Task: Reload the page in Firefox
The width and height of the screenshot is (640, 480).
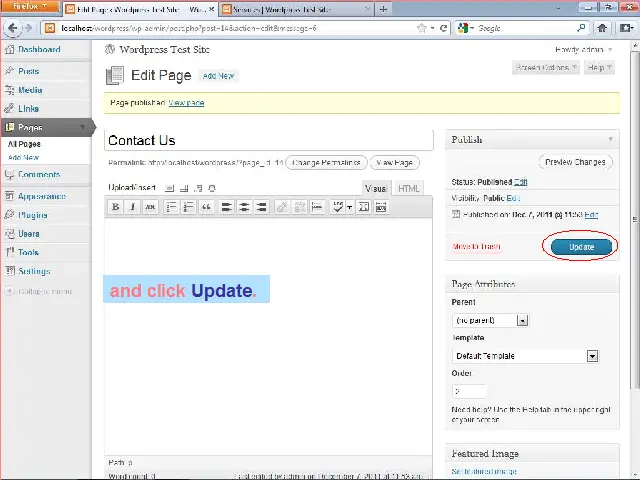Action: pos(443,28)
